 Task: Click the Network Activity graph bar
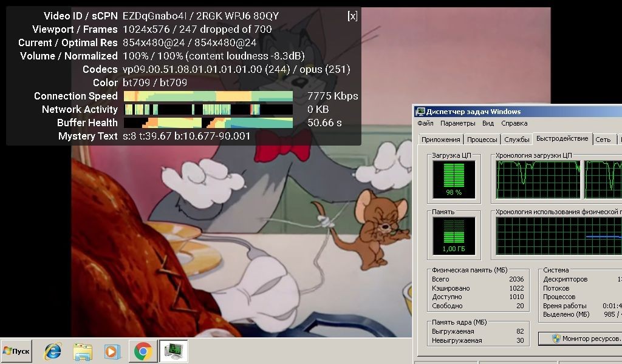point(208,109)
